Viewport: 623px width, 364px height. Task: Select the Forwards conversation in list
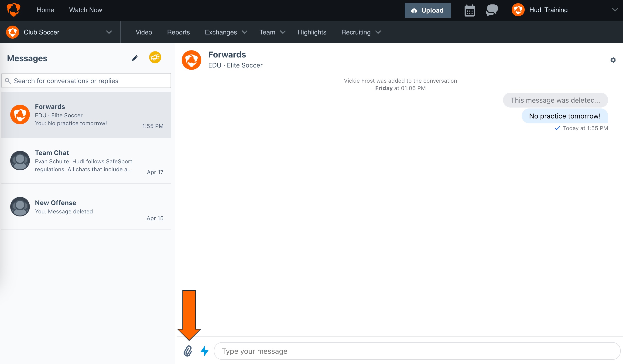tap(86, 115)
